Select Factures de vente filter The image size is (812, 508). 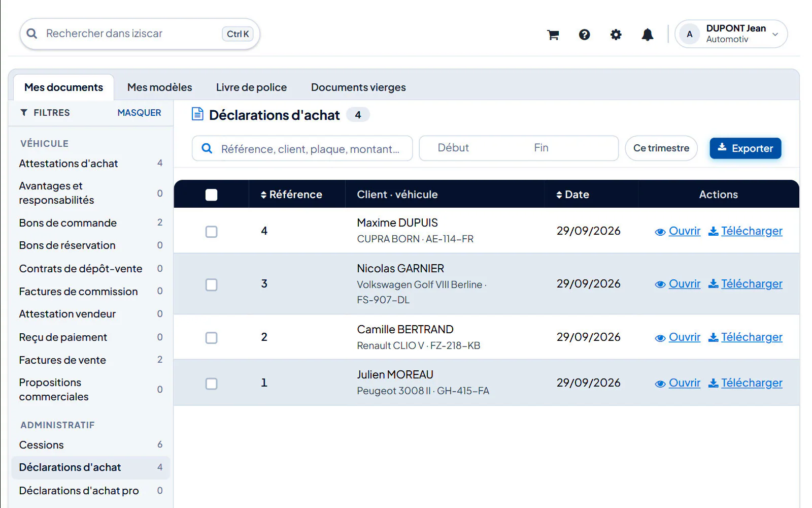pyautogui.click(x=90, y=360)
